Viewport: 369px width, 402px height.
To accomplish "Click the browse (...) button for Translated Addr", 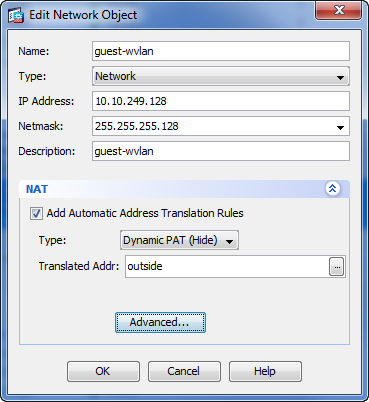I will 337,267.
